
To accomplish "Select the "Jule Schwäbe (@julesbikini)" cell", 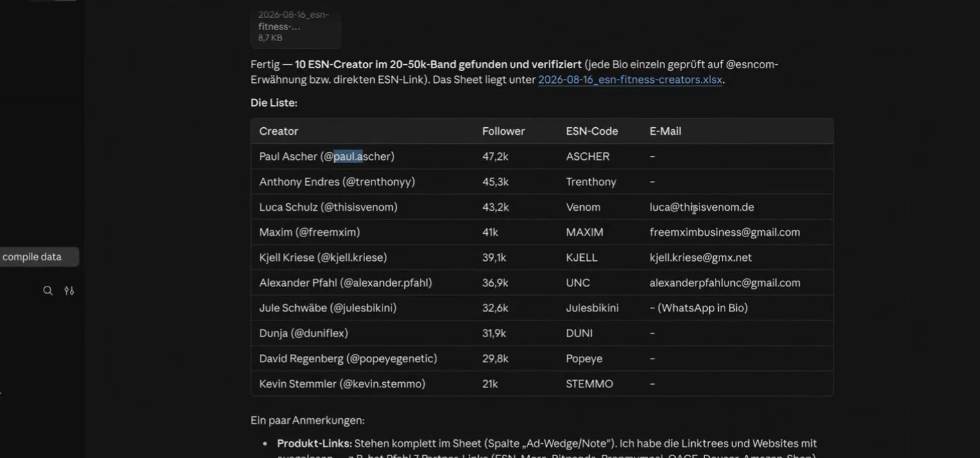I will click(x=328, y=308).
